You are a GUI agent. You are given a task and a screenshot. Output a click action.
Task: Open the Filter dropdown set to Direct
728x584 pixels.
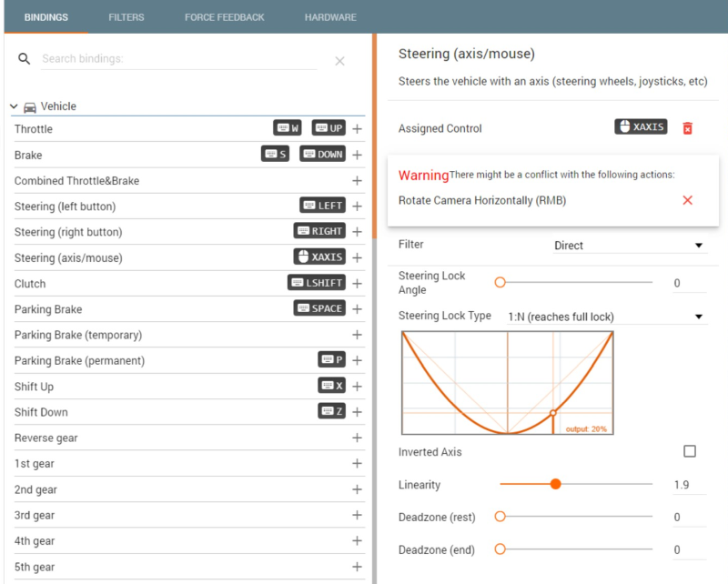pos(628,246)
